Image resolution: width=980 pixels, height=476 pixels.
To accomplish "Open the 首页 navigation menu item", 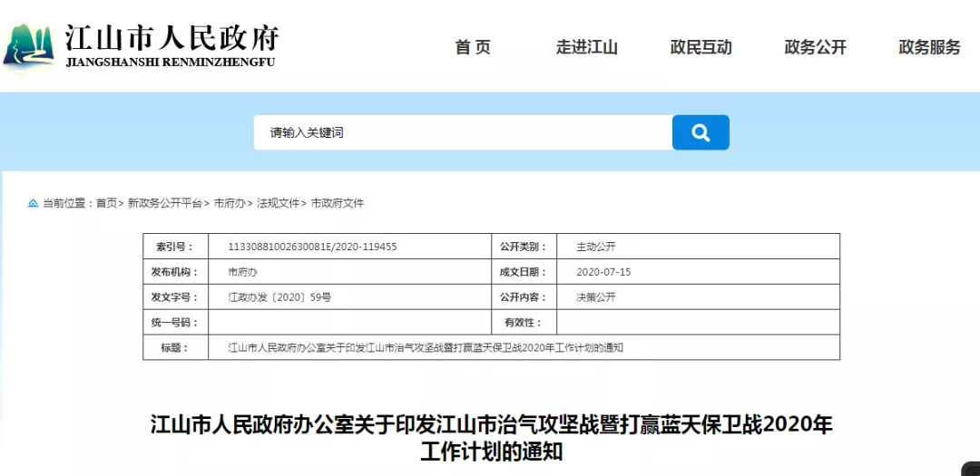I will 473,48.
